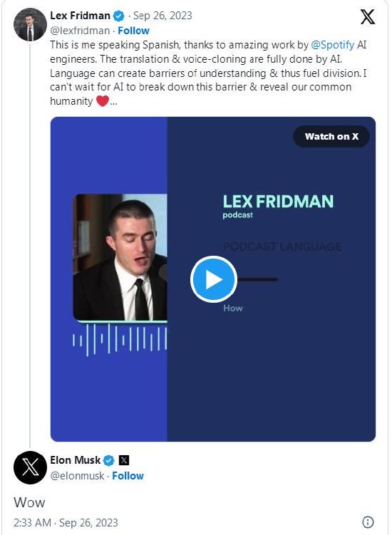Image resolution: width=392 pixels, height=535 pixels.
Task: Open the @Spotify mention link
Action: point(332,45)
